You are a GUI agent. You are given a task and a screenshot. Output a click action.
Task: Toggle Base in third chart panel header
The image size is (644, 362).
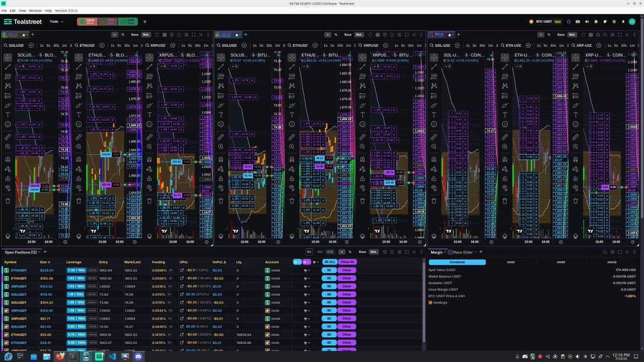(562, 34)
